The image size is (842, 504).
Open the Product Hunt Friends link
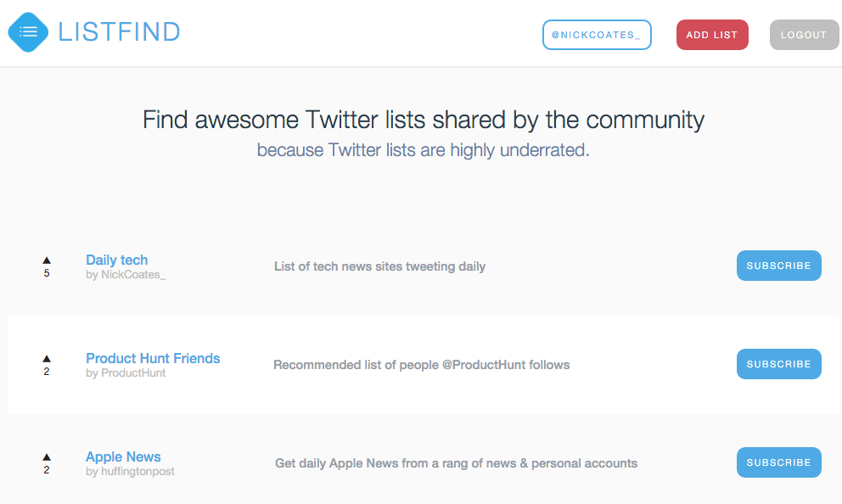[153, 358]
